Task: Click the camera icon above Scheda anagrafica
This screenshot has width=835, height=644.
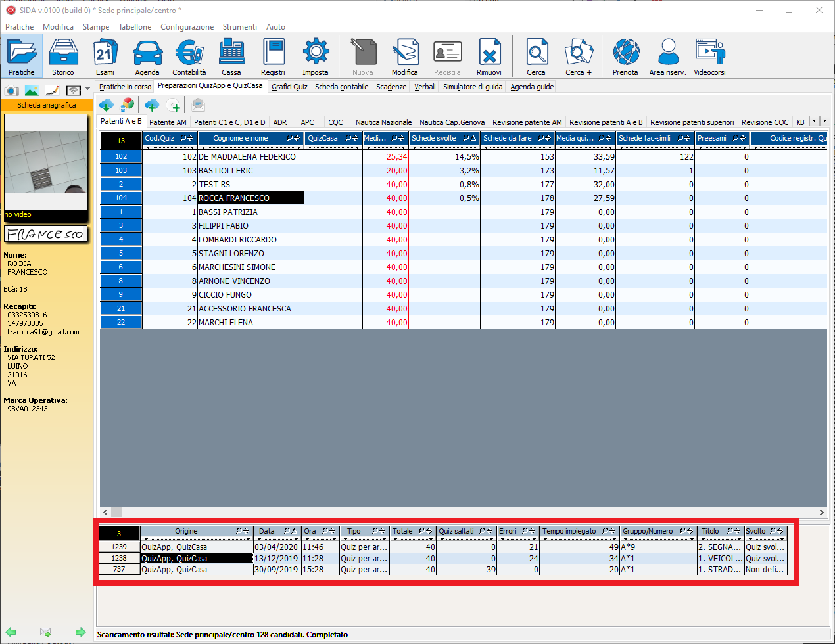Action: click(12, 91)
